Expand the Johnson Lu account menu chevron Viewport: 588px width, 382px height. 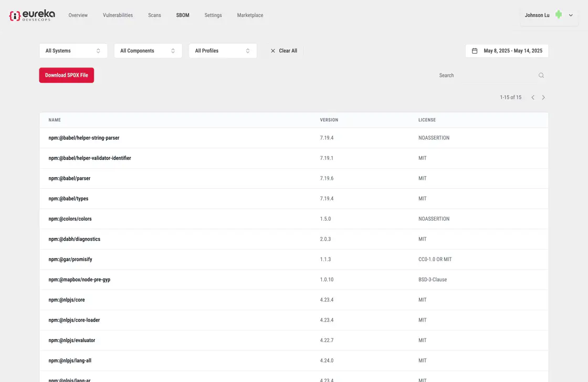click(x=571, y=15)
